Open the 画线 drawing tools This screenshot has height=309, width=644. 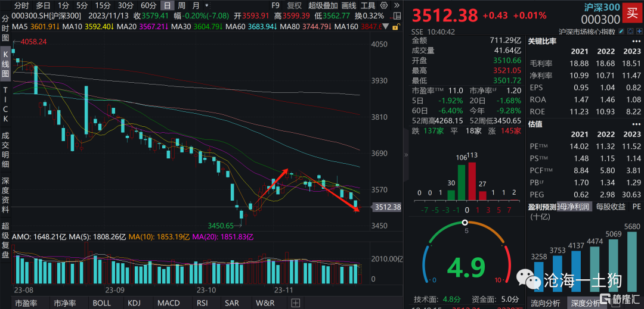pos(349,6)
